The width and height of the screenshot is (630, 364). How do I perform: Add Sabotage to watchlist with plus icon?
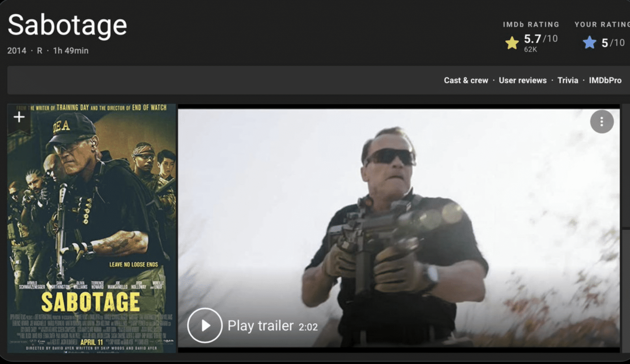click(19, 117)
